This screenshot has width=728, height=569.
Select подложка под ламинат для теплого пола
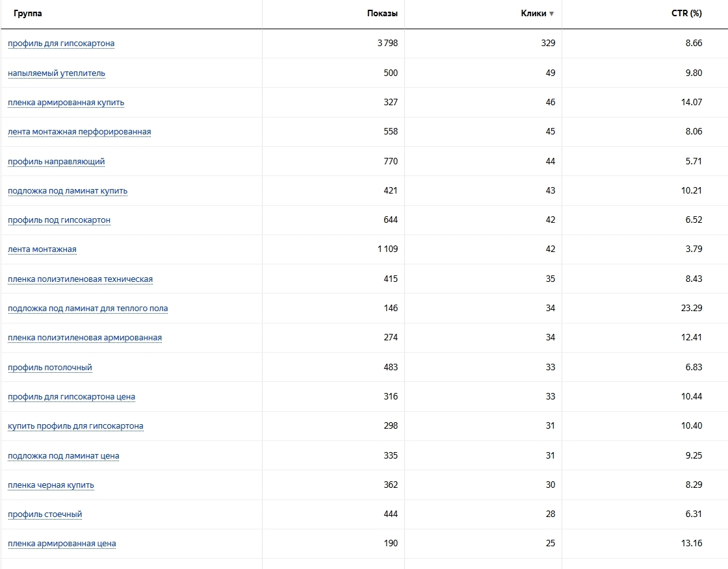point(88,309)
